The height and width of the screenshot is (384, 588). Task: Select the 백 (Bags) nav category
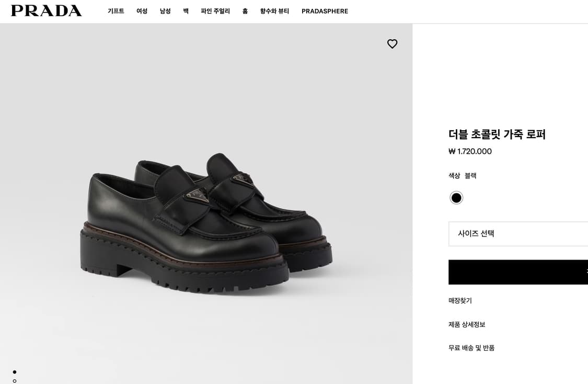[x=186, y=11]
